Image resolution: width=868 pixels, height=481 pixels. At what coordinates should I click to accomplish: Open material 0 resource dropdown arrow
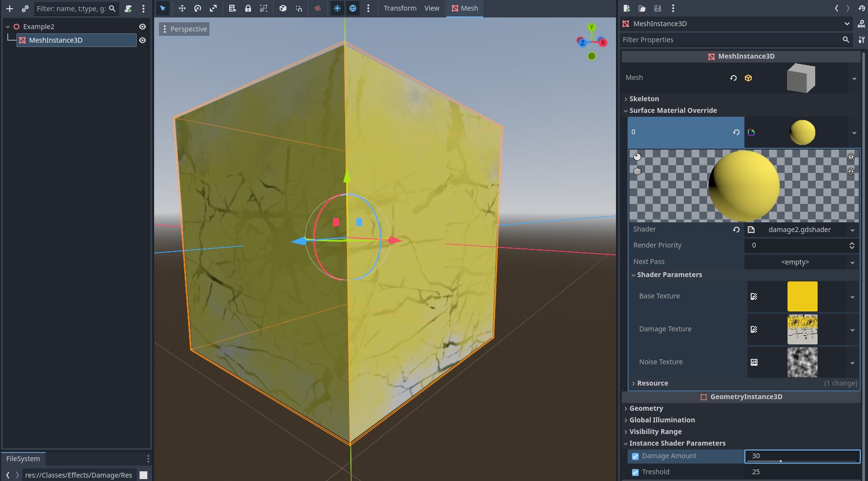[x=854, y=132]
